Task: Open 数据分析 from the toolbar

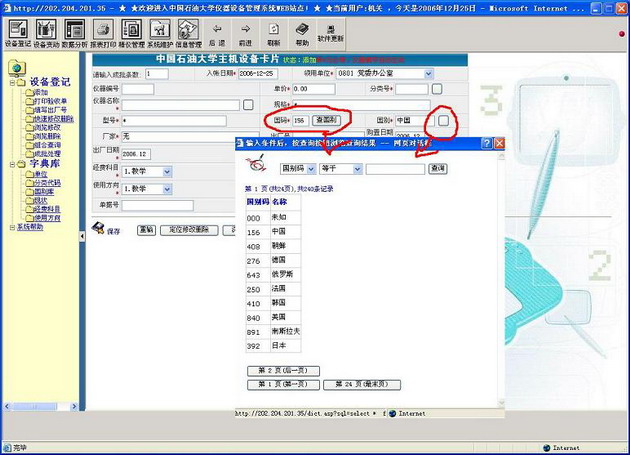Action: coord(74,33)
